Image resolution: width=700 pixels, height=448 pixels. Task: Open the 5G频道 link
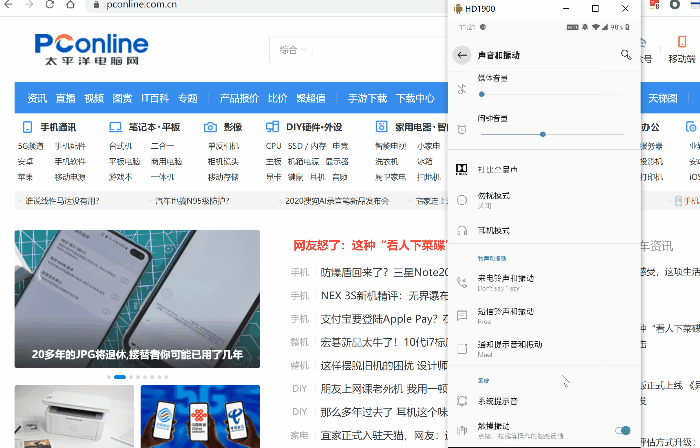[30, 146]
